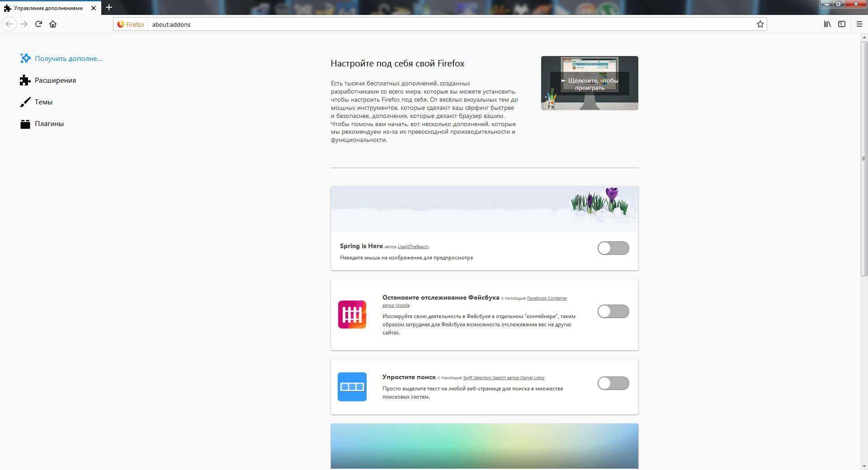Click the Spring is Here theme preview banner
The width and height of the screenshot is (868, 470).
click(484, 209)
